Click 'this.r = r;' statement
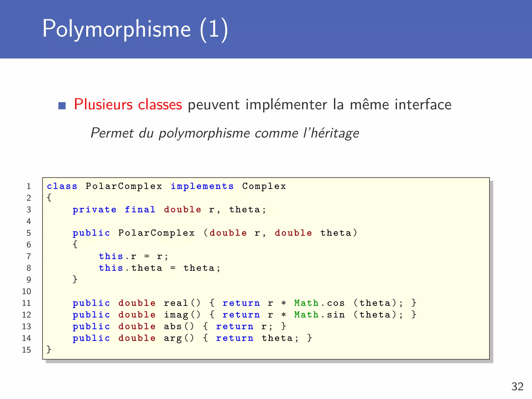The image size is (532, 399). 134,256
